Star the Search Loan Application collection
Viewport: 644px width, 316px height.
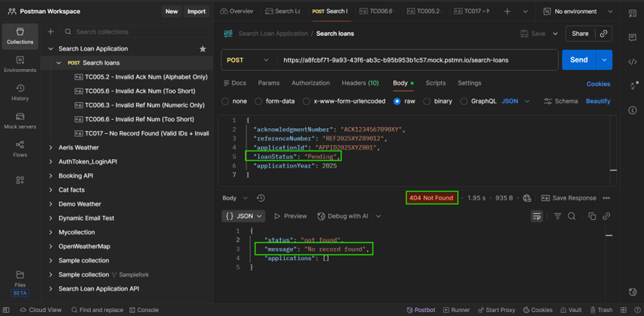(203, 49)
